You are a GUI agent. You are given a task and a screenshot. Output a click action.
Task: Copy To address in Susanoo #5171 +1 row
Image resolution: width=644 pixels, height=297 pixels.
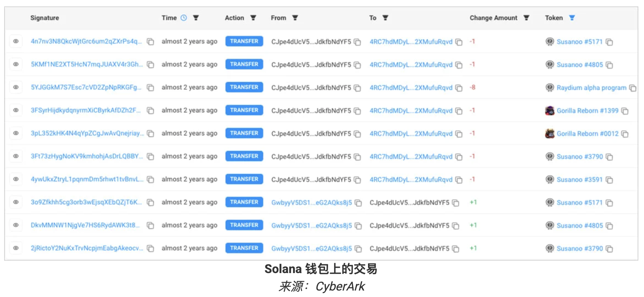(x=455, y=203)
